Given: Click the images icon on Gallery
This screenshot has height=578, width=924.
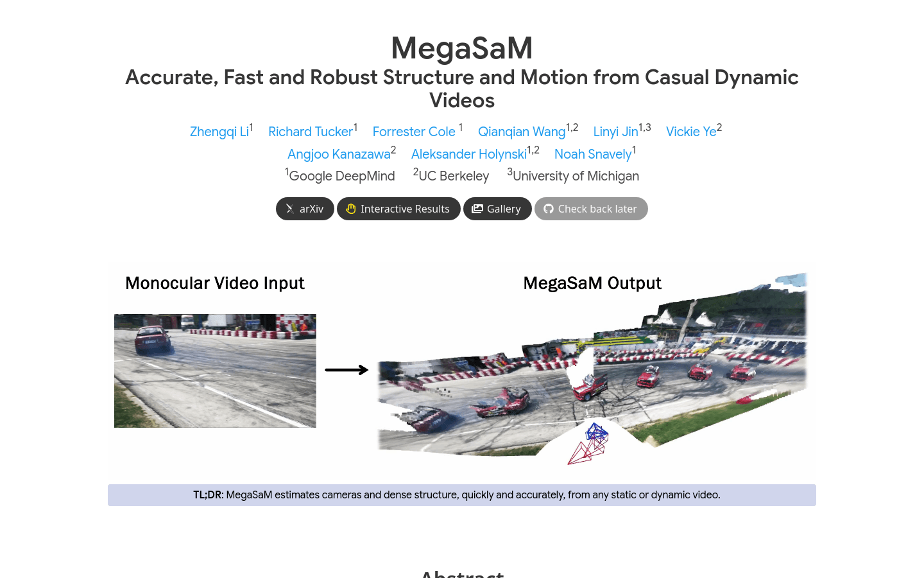Looking at the screenshot, I should pyautogui.click(x=477, y=209).
